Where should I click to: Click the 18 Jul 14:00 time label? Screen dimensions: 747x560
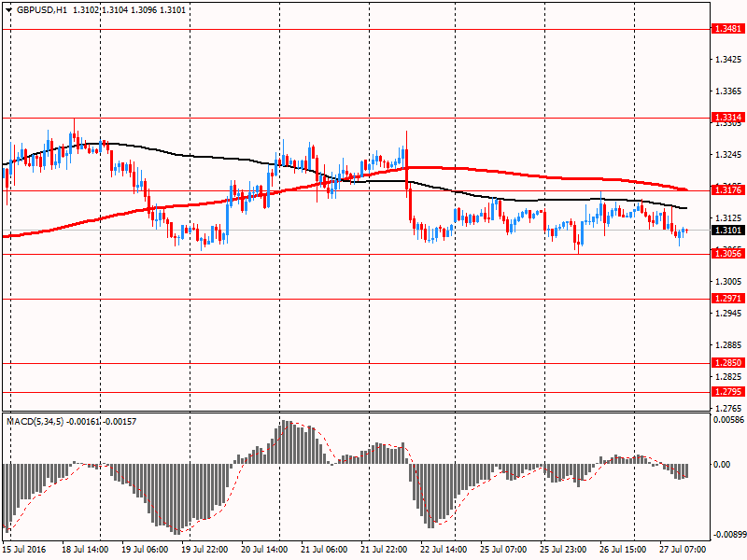pos(85,550)
